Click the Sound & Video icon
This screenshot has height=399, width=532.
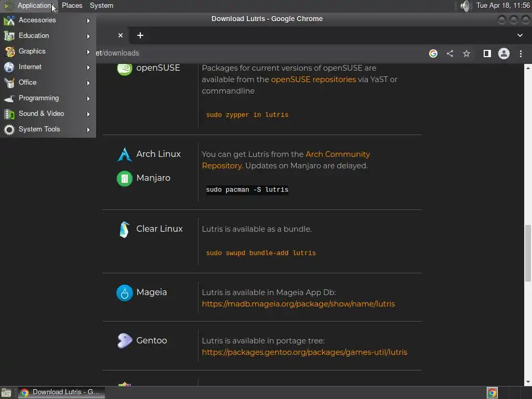tap(9, 114)
